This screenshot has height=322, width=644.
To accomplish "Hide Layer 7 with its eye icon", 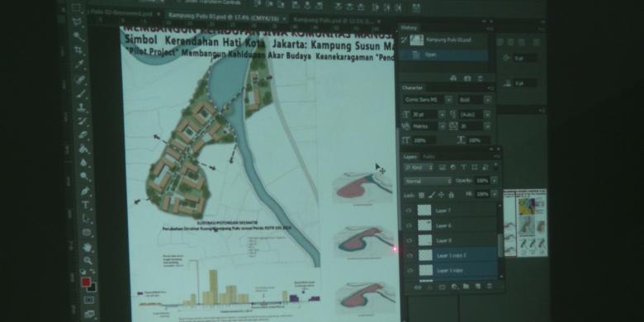I will click(x=409, y=211).
